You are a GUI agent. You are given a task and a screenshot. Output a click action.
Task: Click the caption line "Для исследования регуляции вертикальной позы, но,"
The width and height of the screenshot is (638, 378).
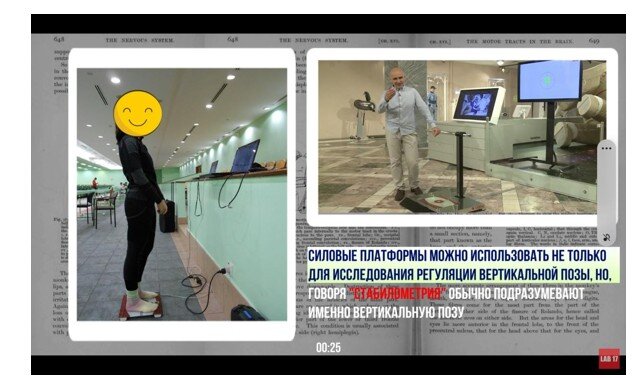click(x=460, y=274)
